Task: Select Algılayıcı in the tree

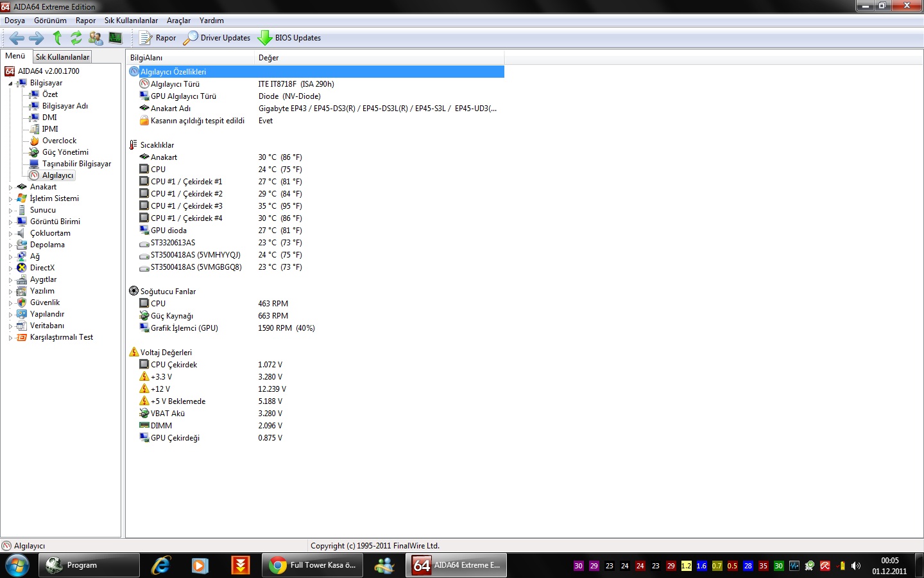Action: coord(58,175)
